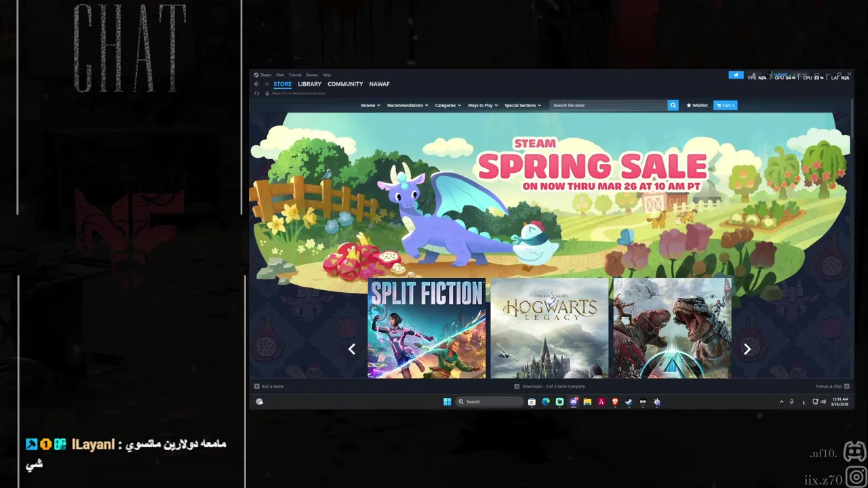The width and height of the screenshot is (868, 488).
Task: Open the Friends menu
Action: click(x=295, y=75)
